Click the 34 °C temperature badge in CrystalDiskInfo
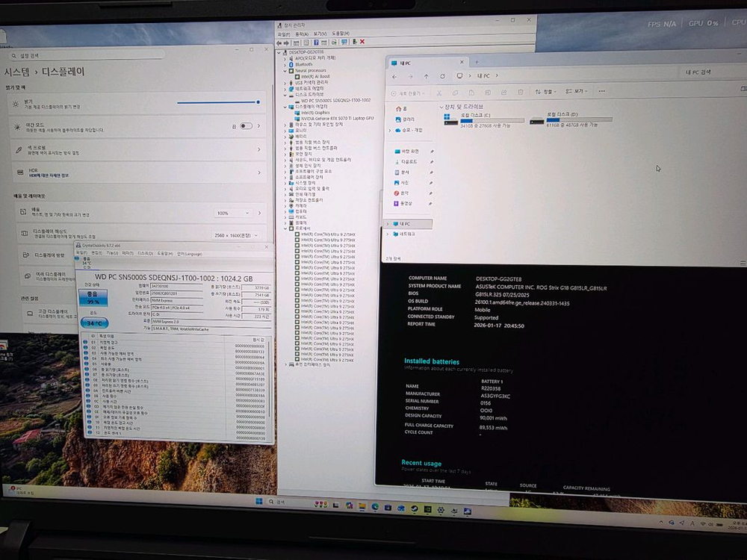Screen dimensions: 747x560 [x=93, y=323]
